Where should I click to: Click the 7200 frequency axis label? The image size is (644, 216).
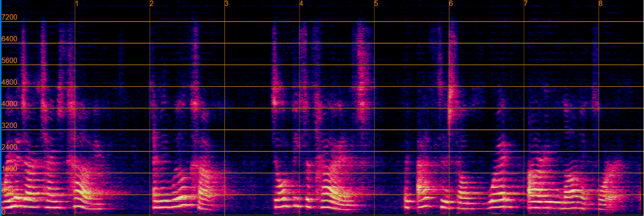pos(10,17)
